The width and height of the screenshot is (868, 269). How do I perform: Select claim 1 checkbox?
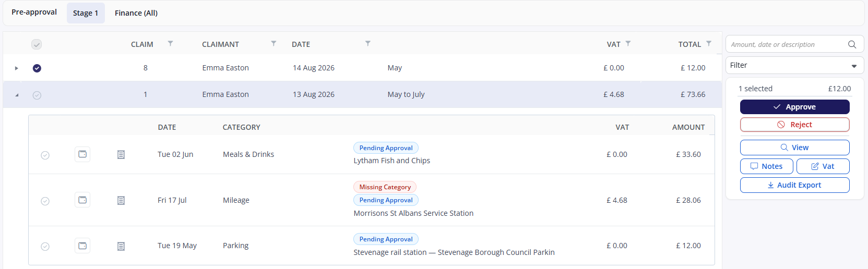click(x=37, y=95)
